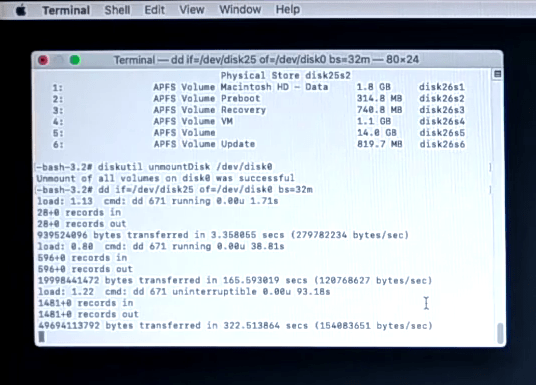Click the 'disk26s4' identifier
The width and height of the screenshot is (536, 385).
pyautogui.click(x=442, y=121)
